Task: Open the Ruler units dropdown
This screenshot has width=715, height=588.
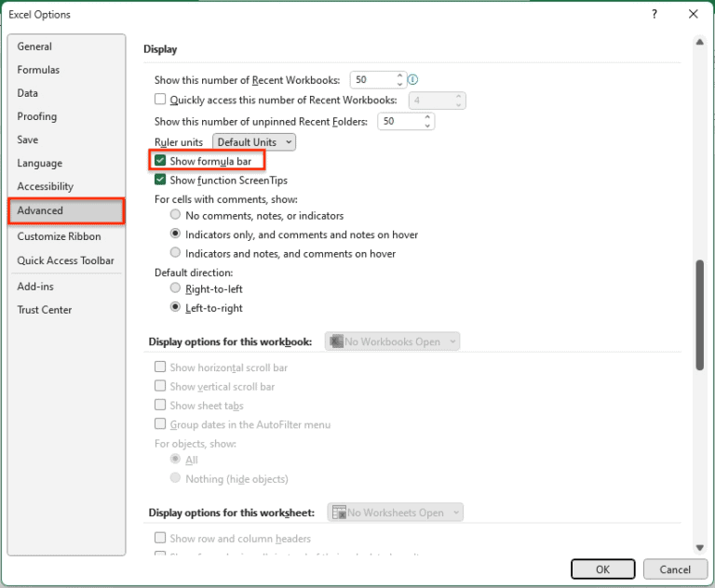Action: coord(254,142)
